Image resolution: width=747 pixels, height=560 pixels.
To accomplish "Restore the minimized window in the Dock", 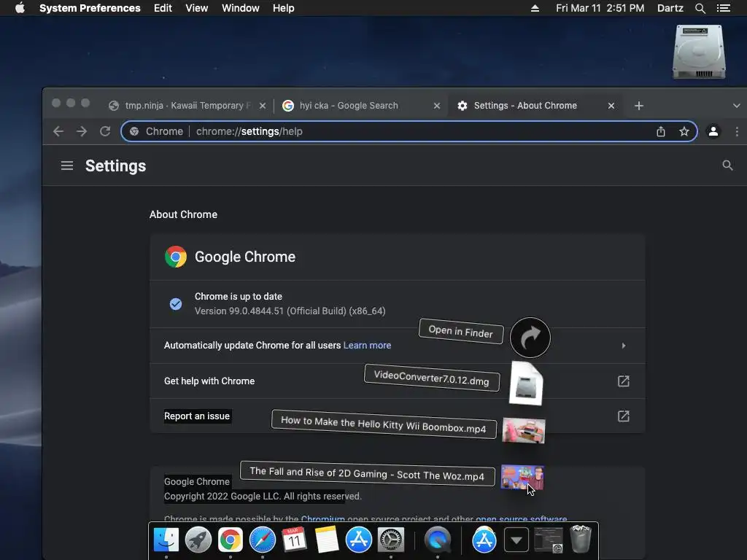I will coord(549,540).
